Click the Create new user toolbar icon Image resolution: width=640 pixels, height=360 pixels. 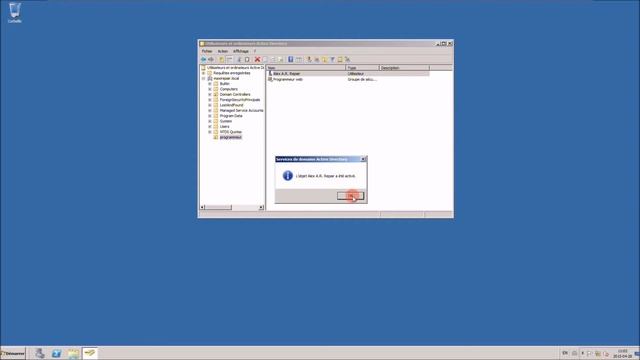click(309, 60)
